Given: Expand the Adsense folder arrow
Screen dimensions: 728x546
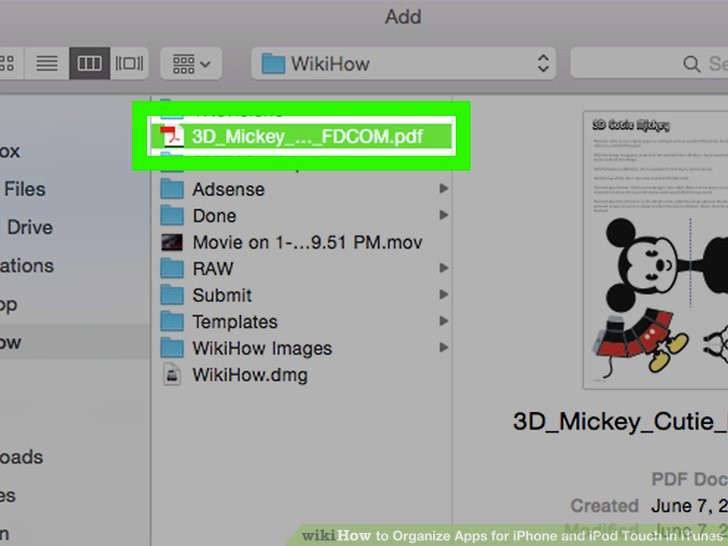Looking at the screenshot, I should point(443,188).
